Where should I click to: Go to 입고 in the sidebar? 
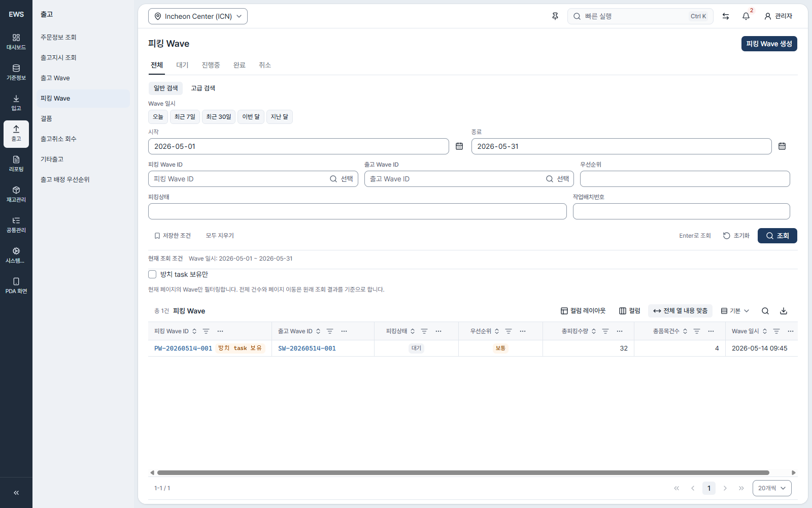tap(16, 103)
